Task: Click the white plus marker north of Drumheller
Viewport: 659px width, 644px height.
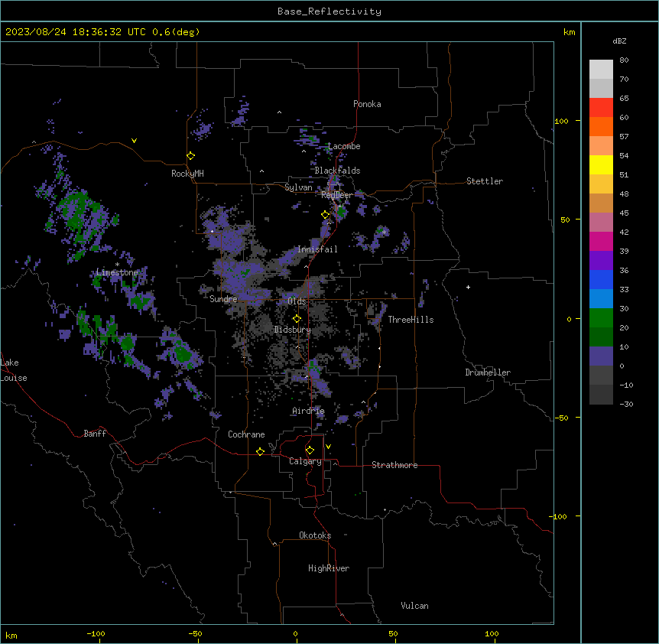Action: point(468,287)
